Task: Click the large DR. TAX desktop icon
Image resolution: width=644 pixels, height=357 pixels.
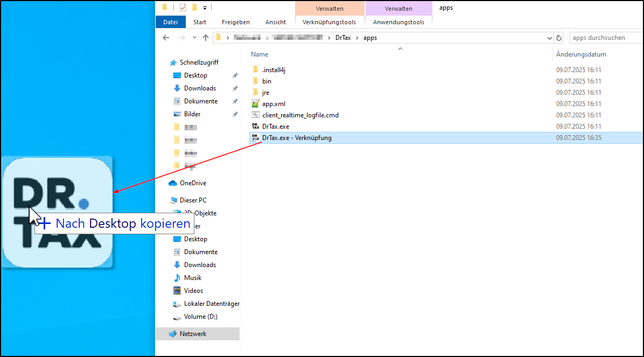Action: (x=58, y=211)
